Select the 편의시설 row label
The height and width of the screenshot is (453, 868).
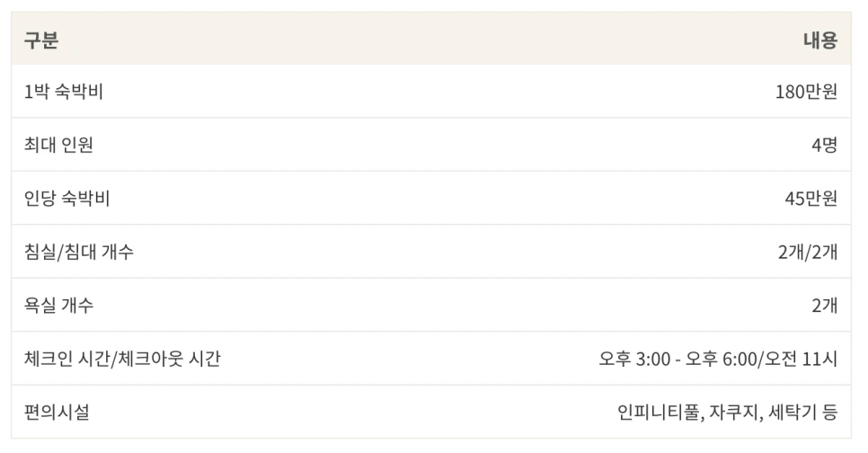point(57,412)
